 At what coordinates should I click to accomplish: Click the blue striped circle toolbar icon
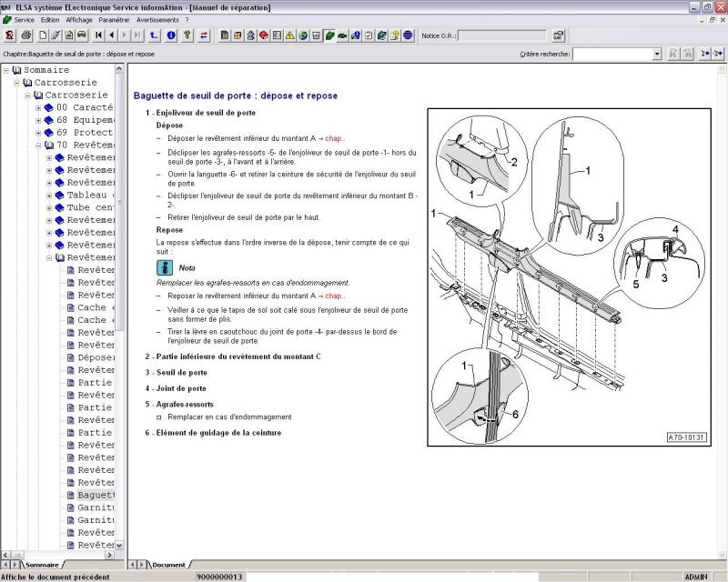tap(408, 35)
